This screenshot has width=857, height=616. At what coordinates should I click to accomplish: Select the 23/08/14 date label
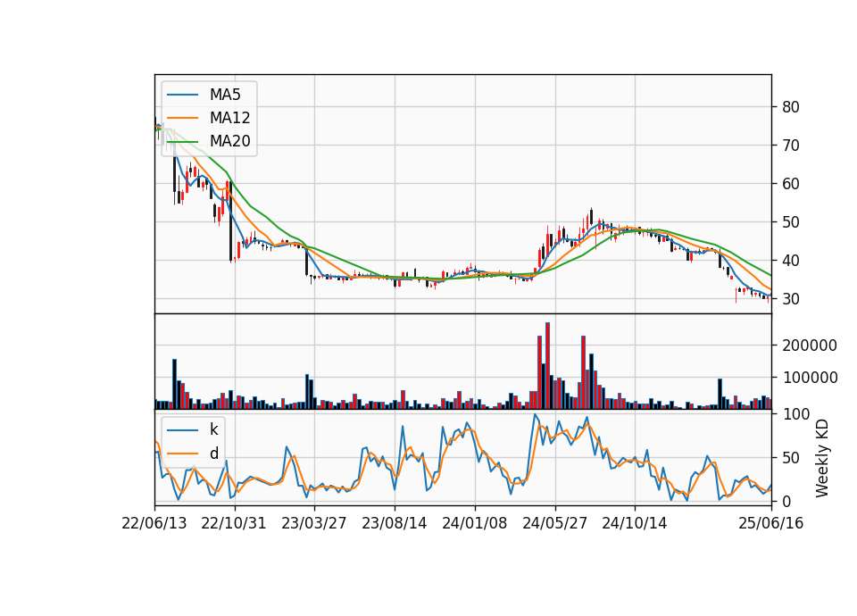(395, 523)
